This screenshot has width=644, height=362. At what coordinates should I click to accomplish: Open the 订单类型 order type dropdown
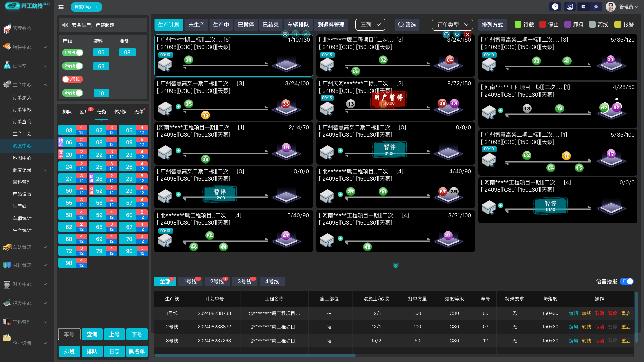click(x=452, y=25)
